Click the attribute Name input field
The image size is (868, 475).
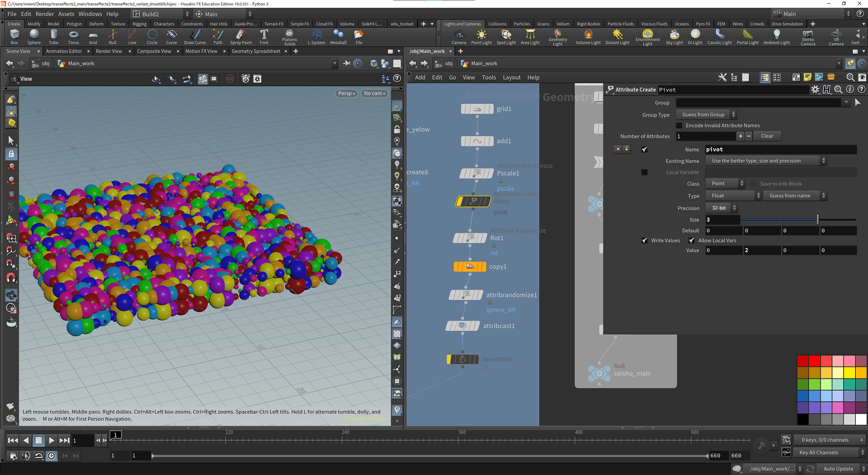click(781, 149)
